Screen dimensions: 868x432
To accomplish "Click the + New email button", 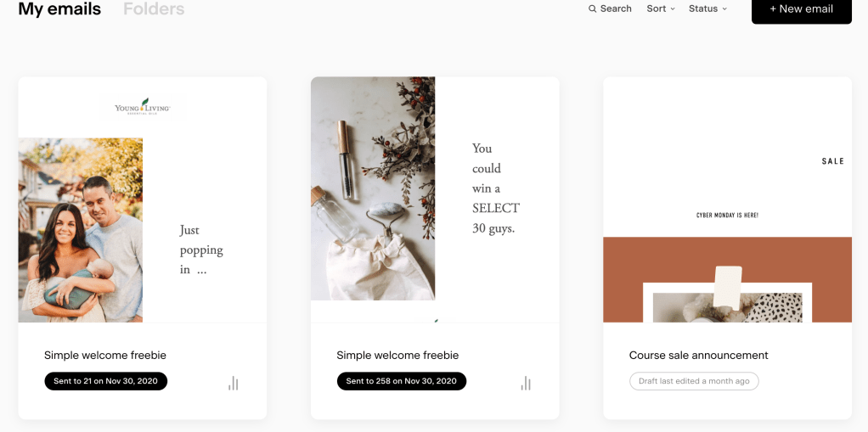I will [801, 9].
